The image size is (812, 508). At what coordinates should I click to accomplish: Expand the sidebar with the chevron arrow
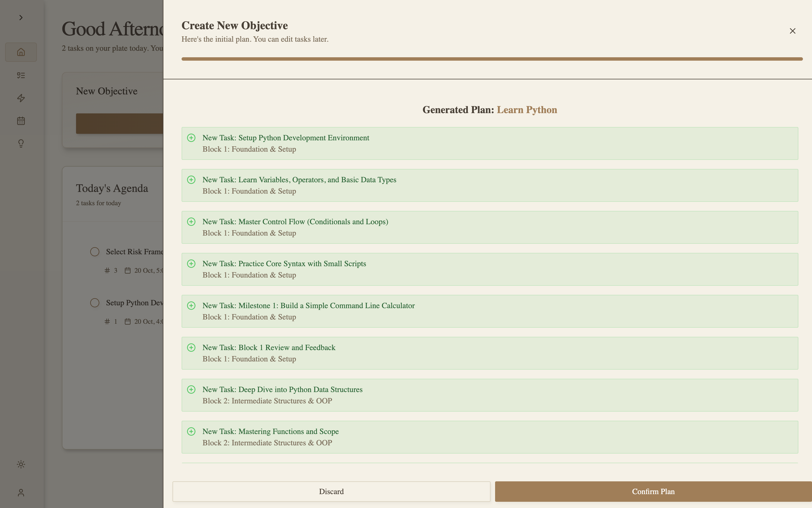(21, 18)
